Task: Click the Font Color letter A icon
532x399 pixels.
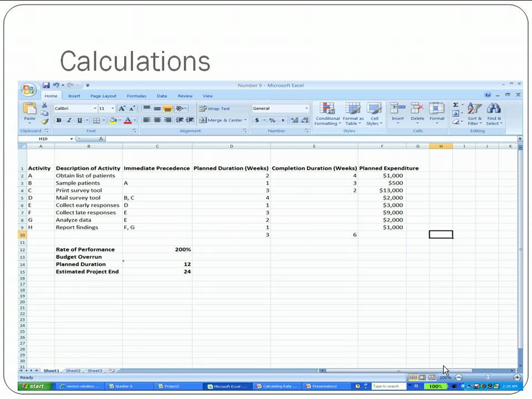Action: 128,120
